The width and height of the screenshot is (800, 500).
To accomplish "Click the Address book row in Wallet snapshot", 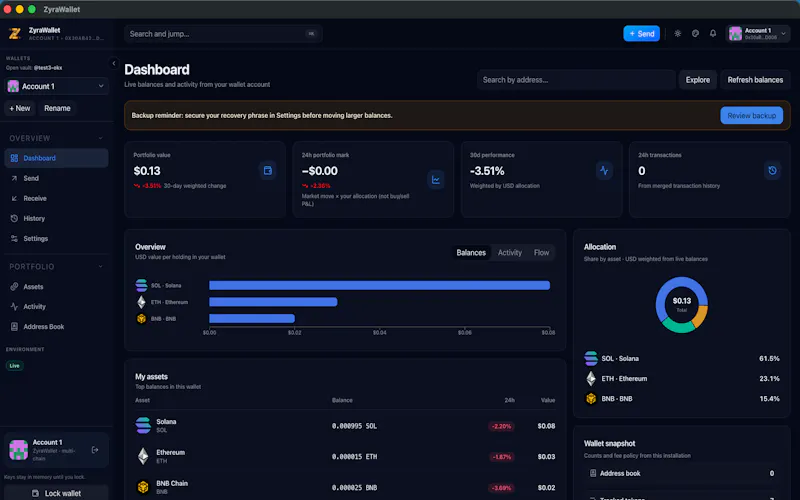I will click(x=682, y=473).
